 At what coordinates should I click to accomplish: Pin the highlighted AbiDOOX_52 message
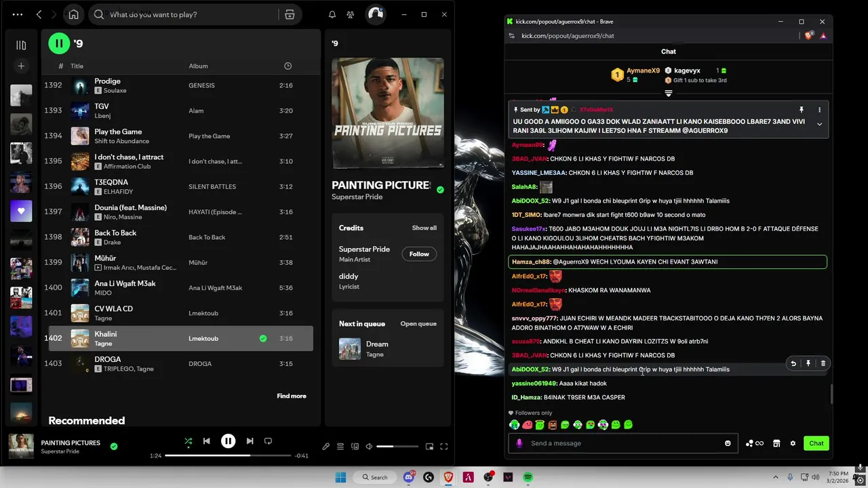808,363
